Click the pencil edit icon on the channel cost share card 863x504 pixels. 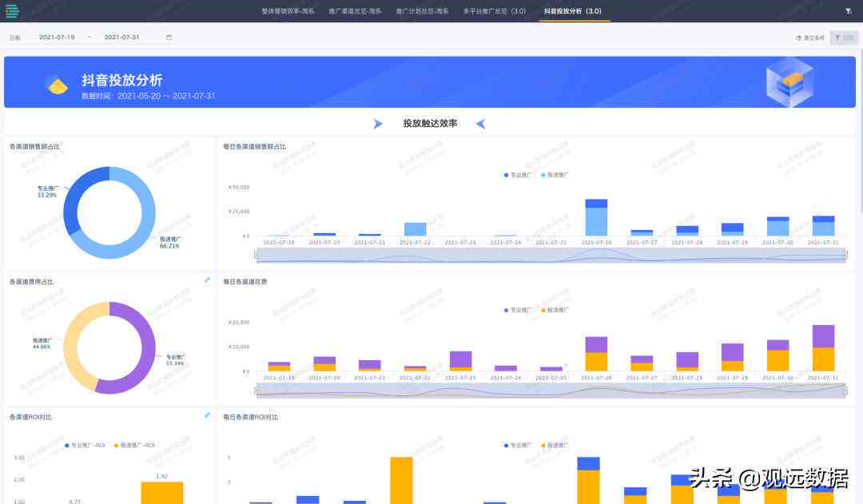coord(208,280)
